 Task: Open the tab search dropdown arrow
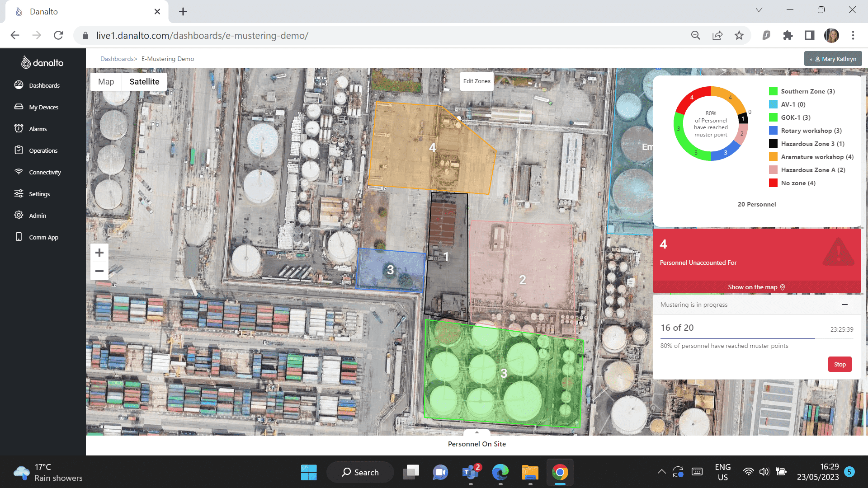tap(759, 10)
